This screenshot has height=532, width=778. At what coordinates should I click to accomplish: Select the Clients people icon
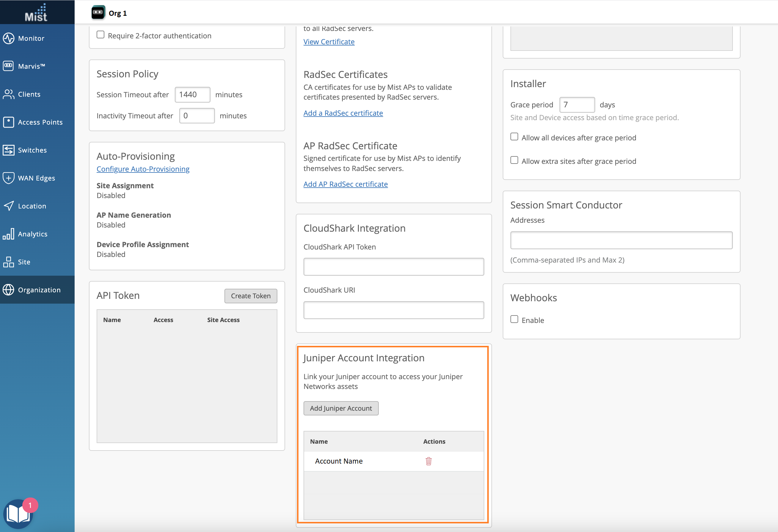[9, 94]
